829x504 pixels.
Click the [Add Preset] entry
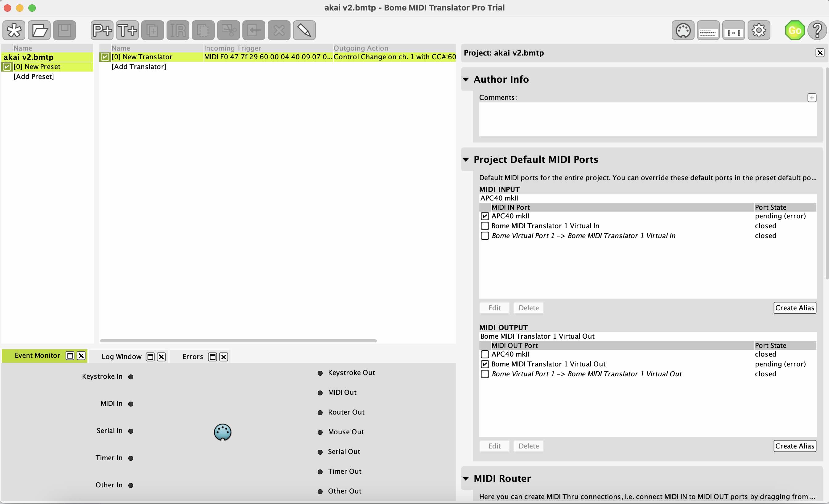(34, 76)
